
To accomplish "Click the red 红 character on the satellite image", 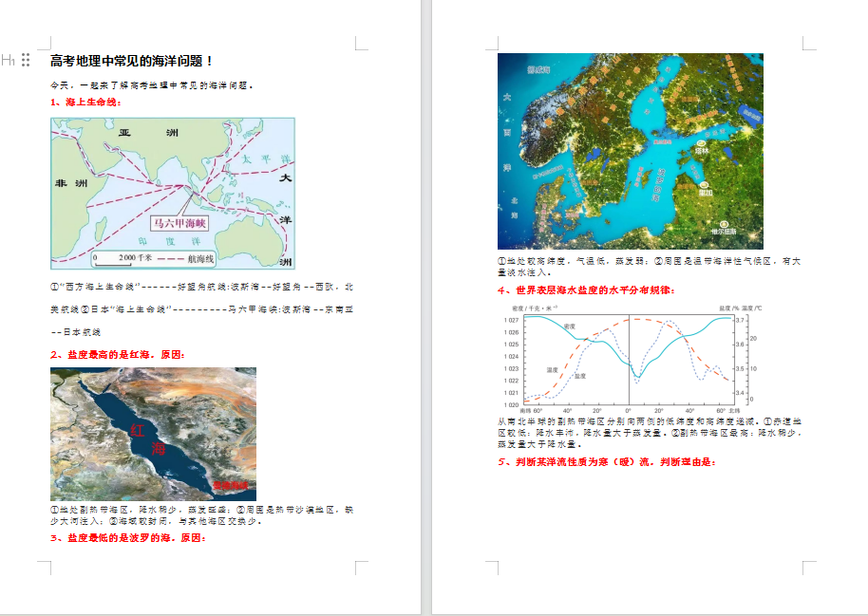I will click(138, 431).
